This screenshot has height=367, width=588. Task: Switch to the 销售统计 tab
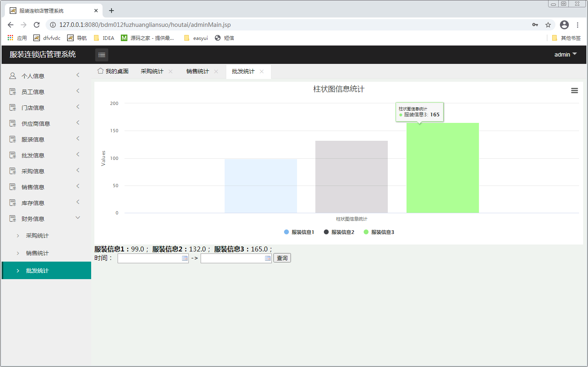point(197,71)
